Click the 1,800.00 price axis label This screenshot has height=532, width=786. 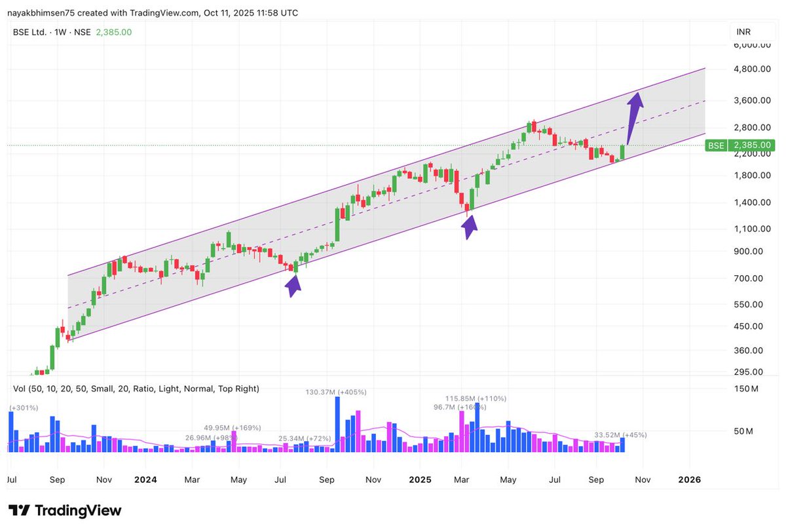pyautogui.click(x=753, y=175)
